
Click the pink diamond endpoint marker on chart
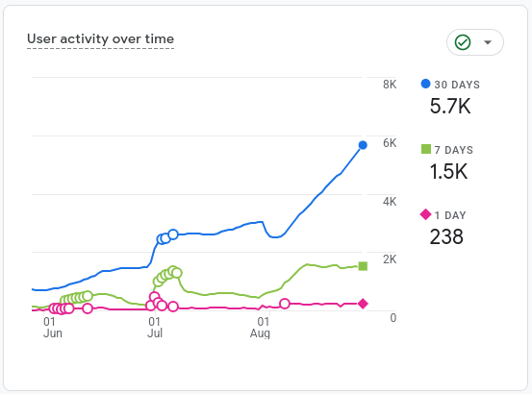pyautogui.click(x=363, y=304)
